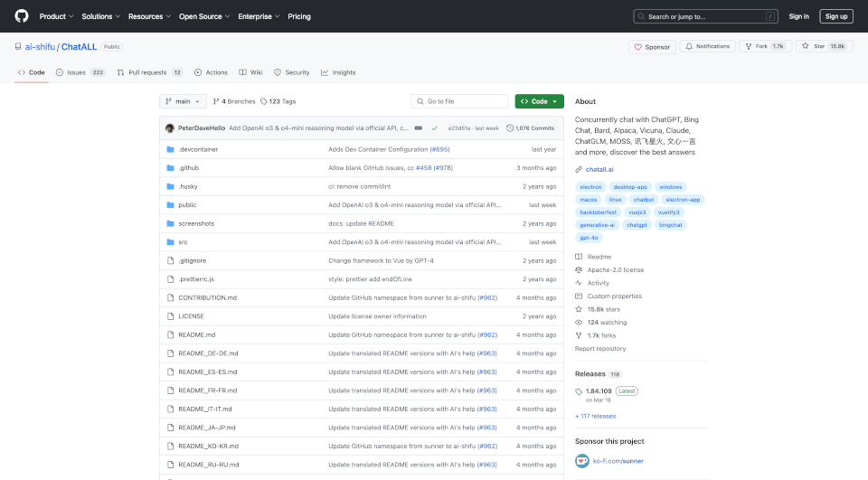
Task: Open the Solutions navigation menu
Action: 100,16
